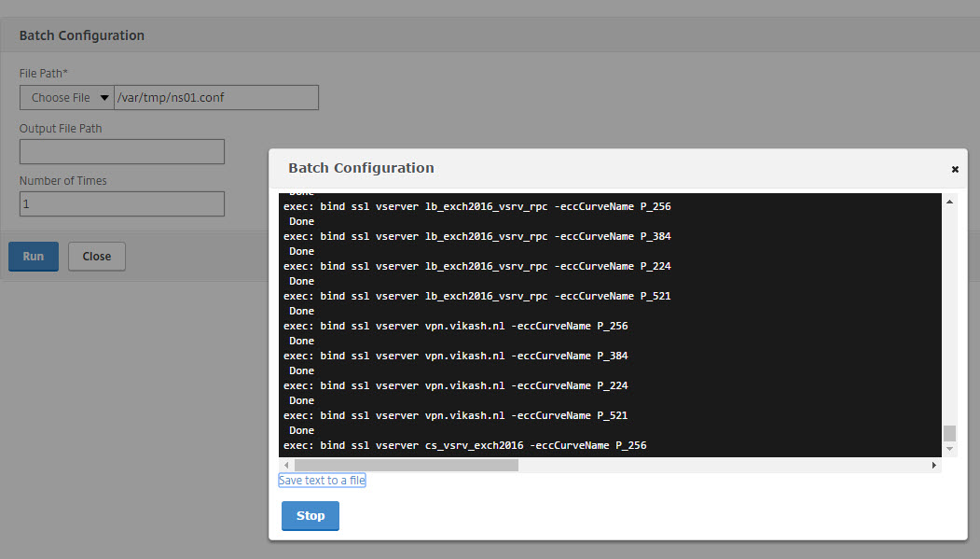Click the horizontal scrollbar thumb

pos(407,465)
